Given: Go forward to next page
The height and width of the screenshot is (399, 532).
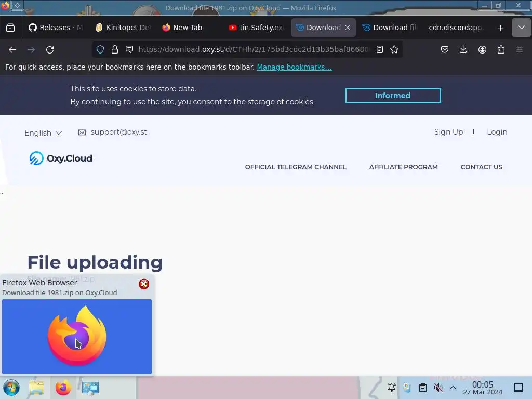Looking at the screenshot, I should (x=31, y=50).
